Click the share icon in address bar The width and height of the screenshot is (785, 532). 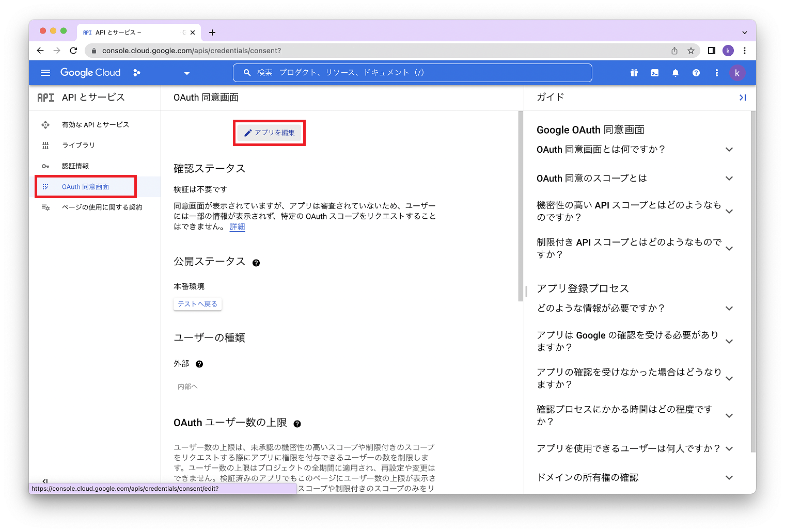(x=674, y=51)
